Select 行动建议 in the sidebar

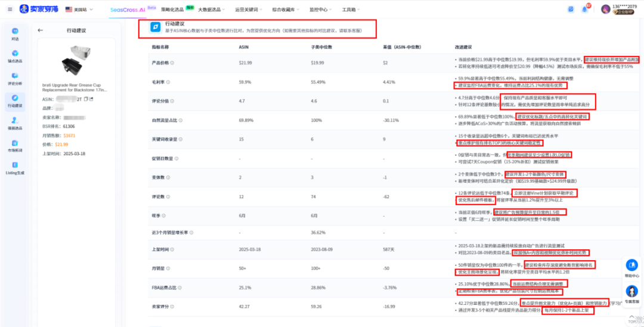tap(15, 101)
